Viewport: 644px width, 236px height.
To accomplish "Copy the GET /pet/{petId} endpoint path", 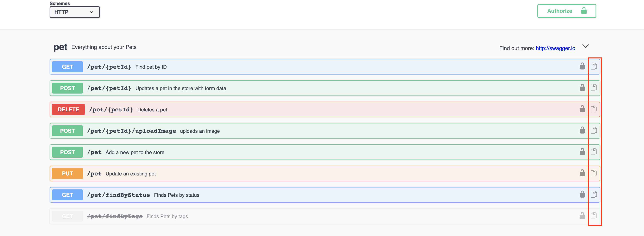I will point(594,66).
